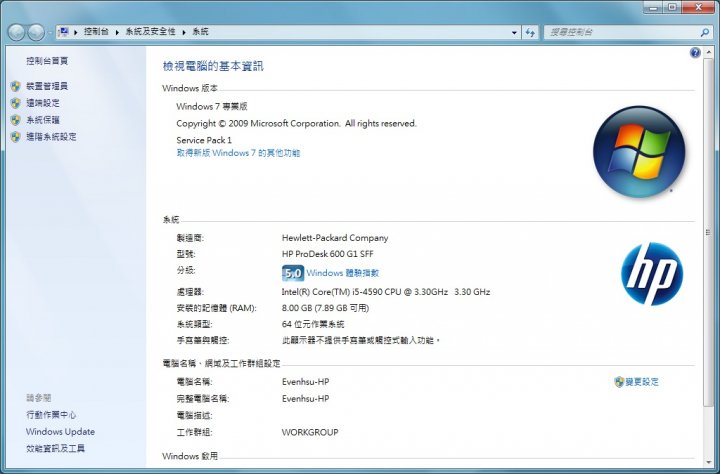Expand the arrow after 控制台 breadcrumb
This screenshot has height=474, width=720.
click(x=117, y=32)
